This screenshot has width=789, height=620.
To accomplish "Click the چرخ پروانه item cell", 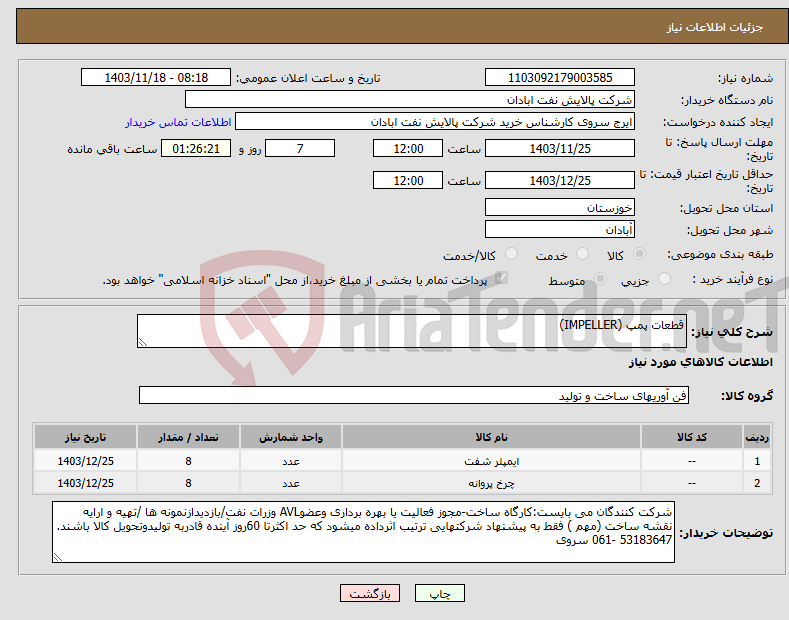I will click(x=491, y=483).
